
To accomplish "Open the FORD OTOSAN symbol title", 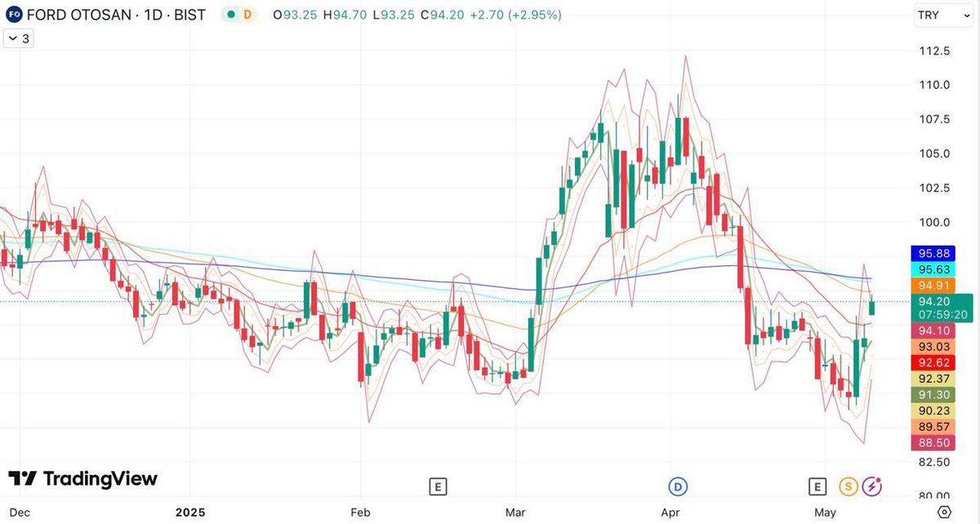I will (x=115, y=15).
